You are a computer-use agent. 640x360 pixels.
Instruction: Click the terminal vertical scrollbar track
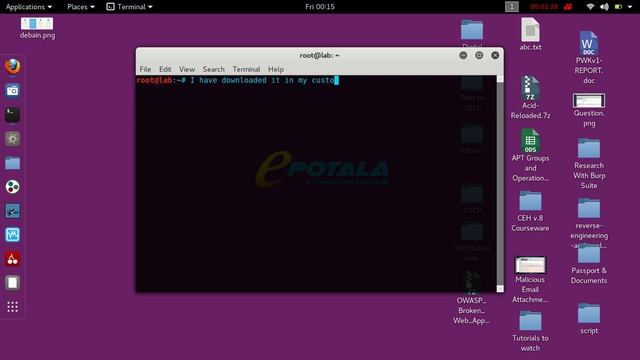coord(500,184)
